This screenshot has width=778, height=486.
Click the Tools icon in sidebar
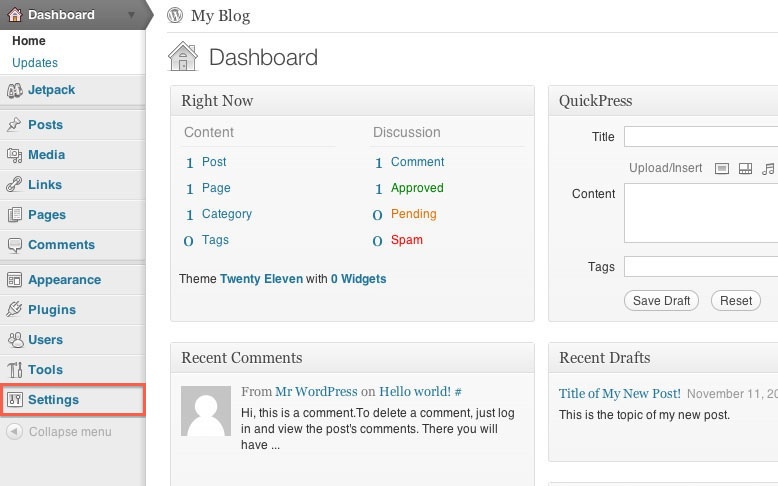[14, 370]
